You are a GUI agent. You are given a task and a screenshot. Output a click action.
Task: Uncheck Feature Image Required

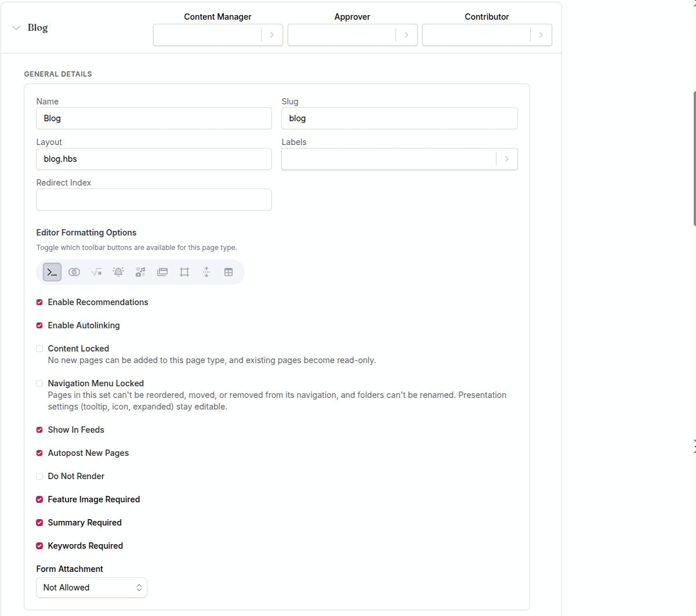tap(39, 499)
